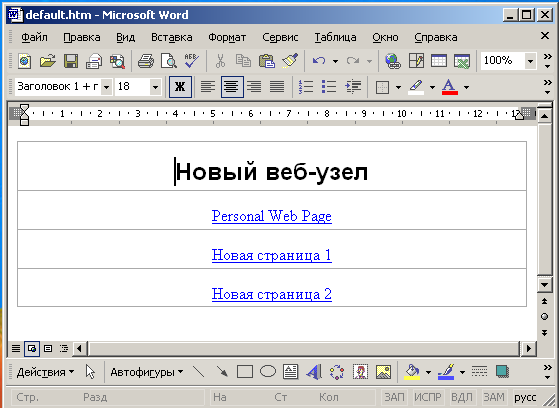Image resolution: width=559 pixels, height=408 pixels.
Task: Click the Print printer icon
Action: [146, 61]
